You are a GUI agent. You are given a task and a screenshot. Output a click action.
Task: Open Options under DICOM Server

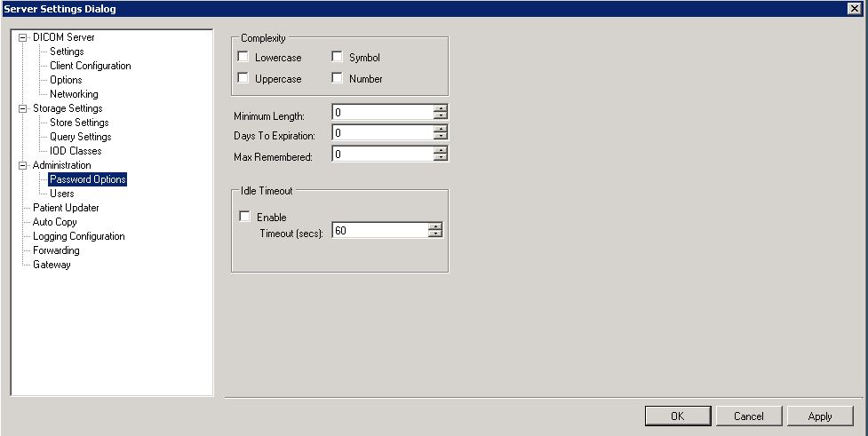66,80
